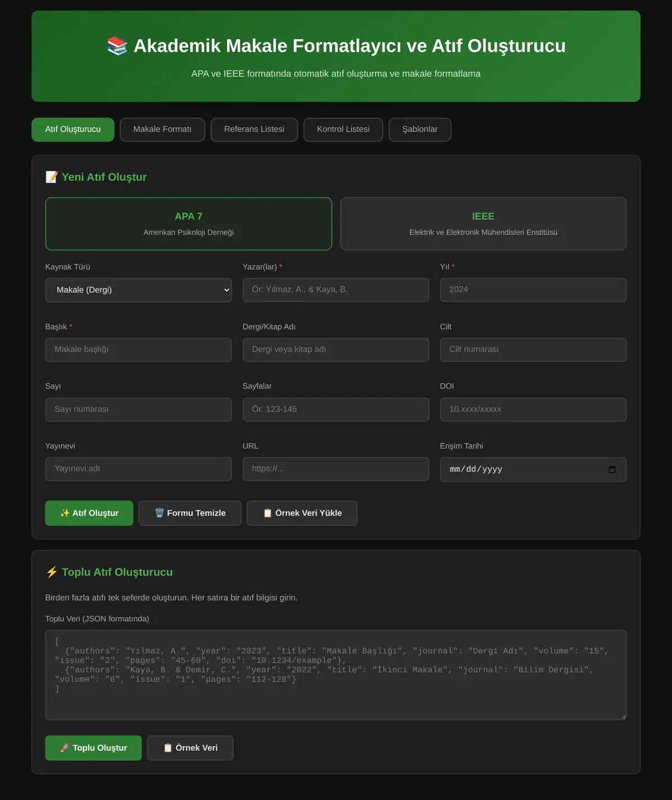Click into the DOI input field
Image resolution: width=672 pixels, height=800 pixels.
pyautogui.click(x=533, y=410)
